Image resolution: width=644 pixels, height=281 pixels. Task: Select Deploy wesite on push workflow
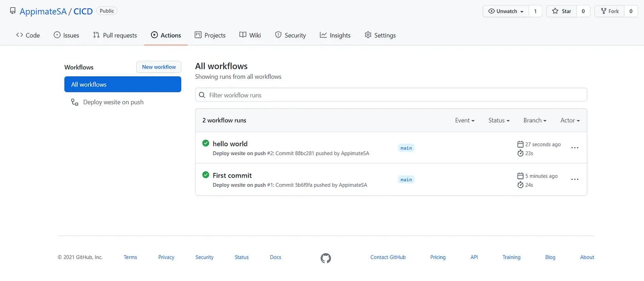(x=113, y=102)
